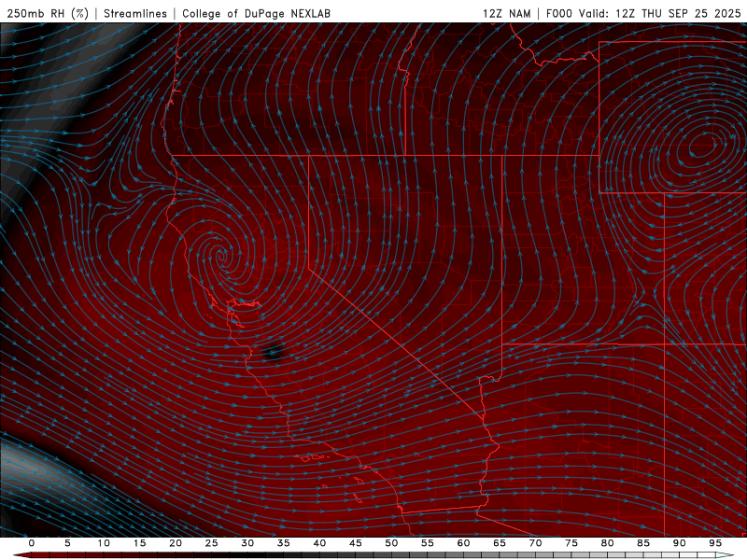Click the '95' value on color scale
747x560 pixels.
click(715, 543)
